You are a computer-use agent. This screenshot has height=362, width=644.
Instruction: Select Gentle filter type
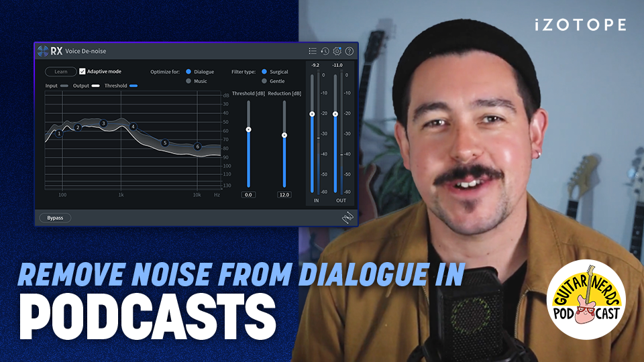[264, 81]
